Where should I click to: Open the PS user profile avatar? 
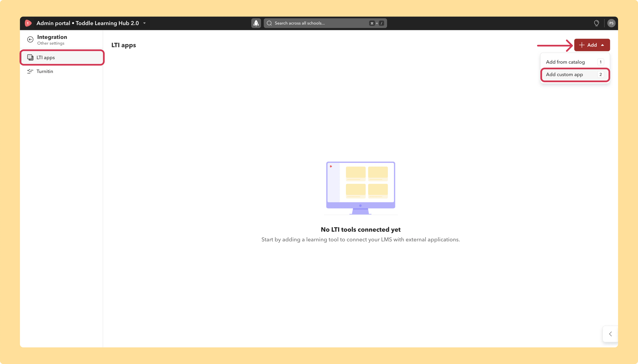pos(611,23)
